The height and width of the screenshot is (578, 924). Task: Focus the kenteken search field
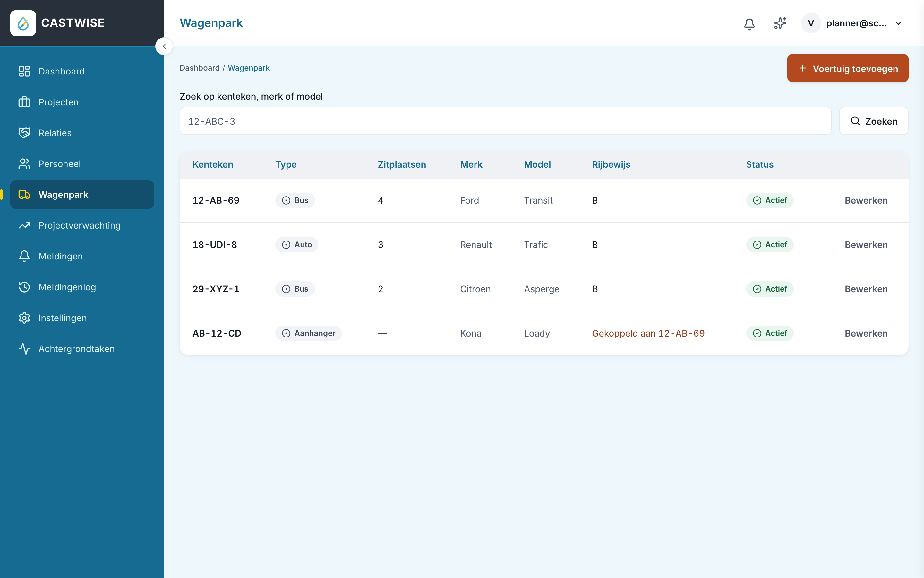click(x=505, y=121)
